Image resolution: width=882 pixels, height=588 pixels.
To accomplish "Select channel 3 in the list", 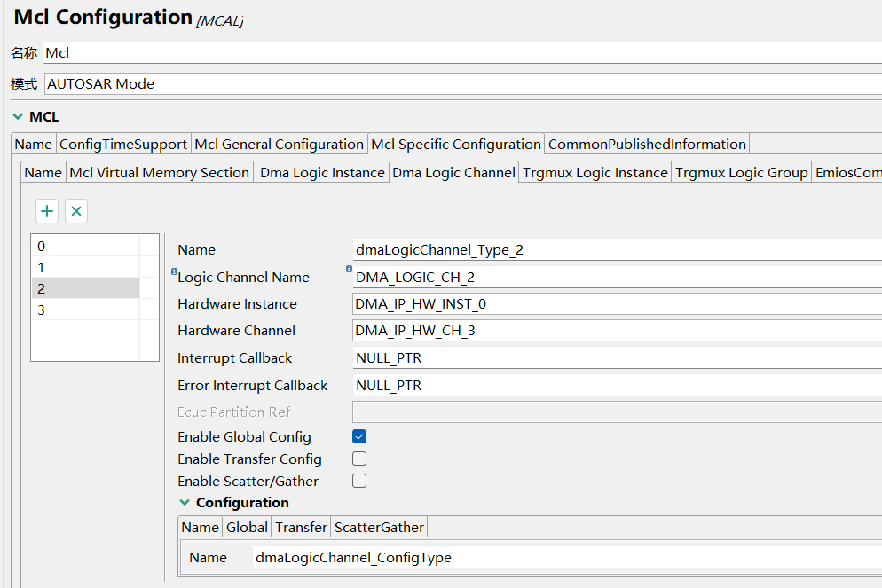I will click(84, 310).
